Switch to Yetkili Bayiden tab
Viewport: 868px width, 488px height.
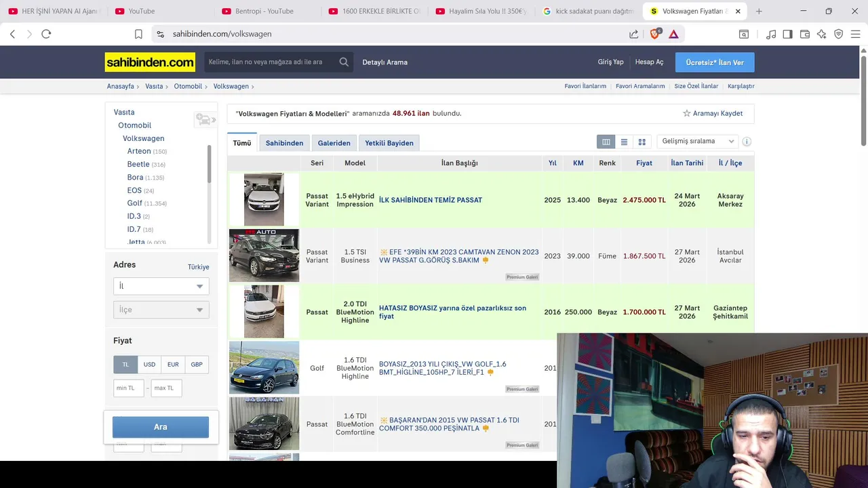389,143
